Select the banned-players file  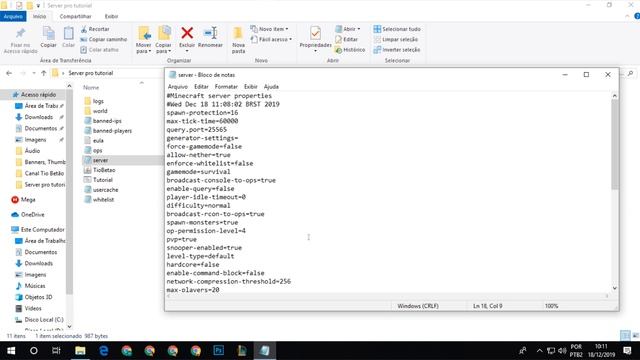point(108,131)
